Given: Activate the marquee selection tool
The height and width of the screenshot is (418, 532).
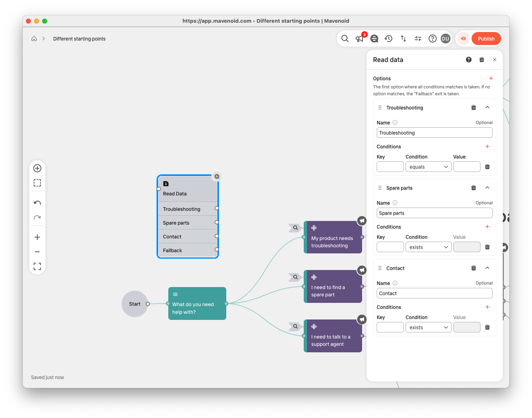Looking at the screenshot, I should 37,183.
